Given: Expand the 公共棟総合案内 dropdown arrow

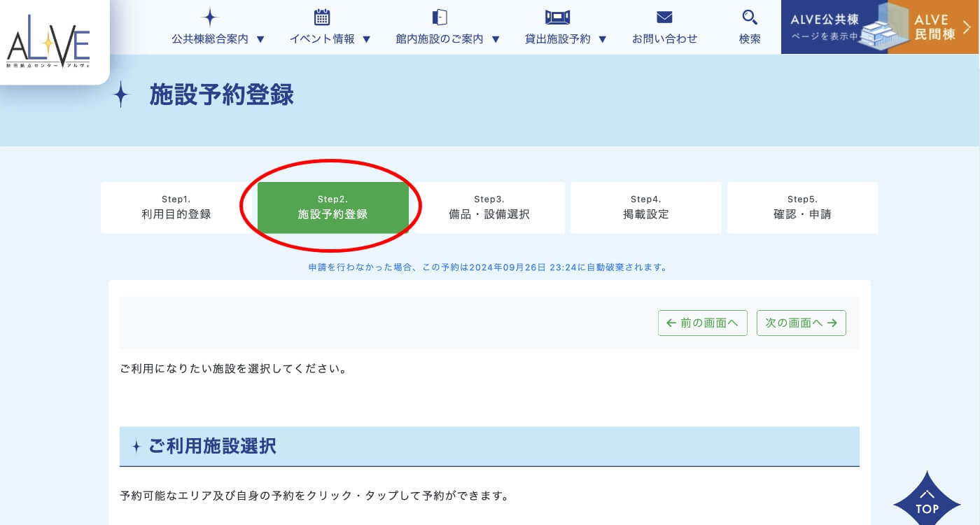Looking at the screenshot, I should tap(260, 39).
